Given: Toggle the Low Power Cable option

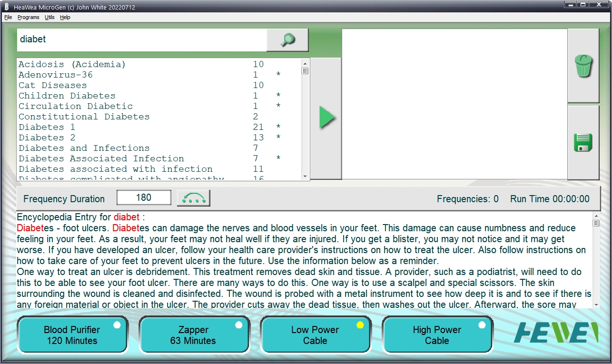Looking at the screenshot, I should coord(316,335).
